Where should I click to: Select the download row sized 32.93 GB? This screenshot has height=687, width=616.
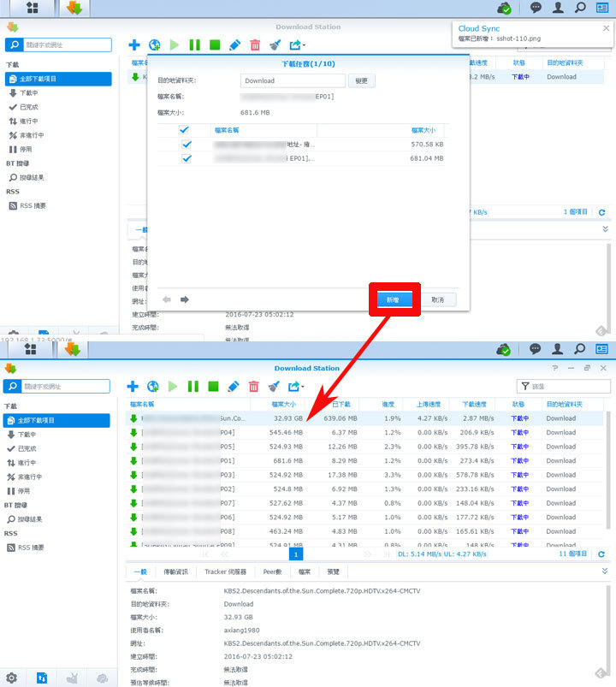[x=364, y=418]
